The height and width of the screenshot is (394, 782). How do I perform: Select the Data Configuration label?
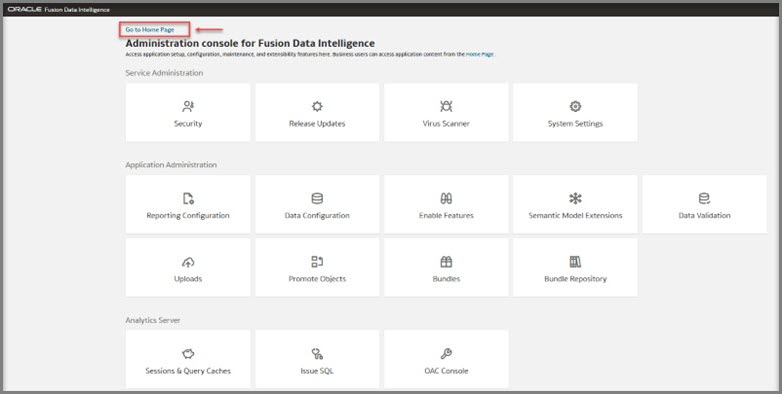317,216
